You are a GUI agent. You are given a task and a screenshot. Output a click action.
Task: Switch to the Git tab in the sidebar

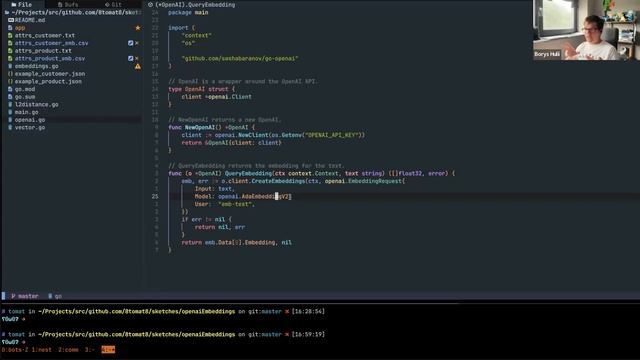113,4
